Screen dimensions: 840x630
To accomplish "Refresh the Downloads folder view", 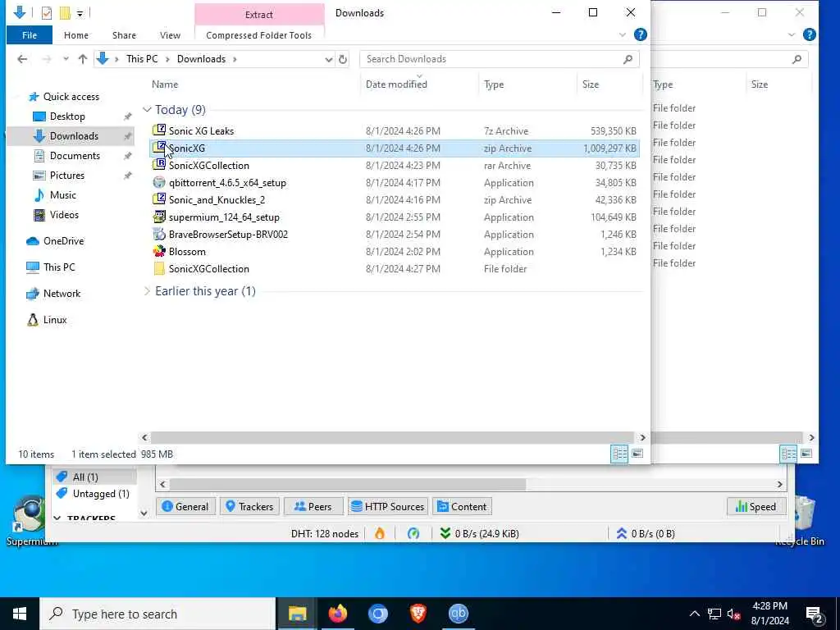I will pos(343,59).
